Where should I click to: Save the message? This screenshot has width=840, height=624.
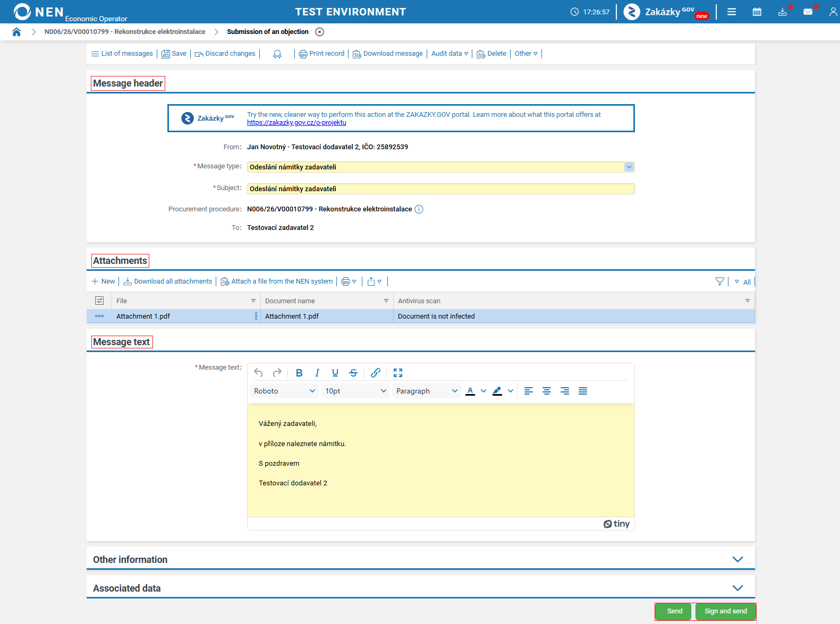(x=174, y=54)
